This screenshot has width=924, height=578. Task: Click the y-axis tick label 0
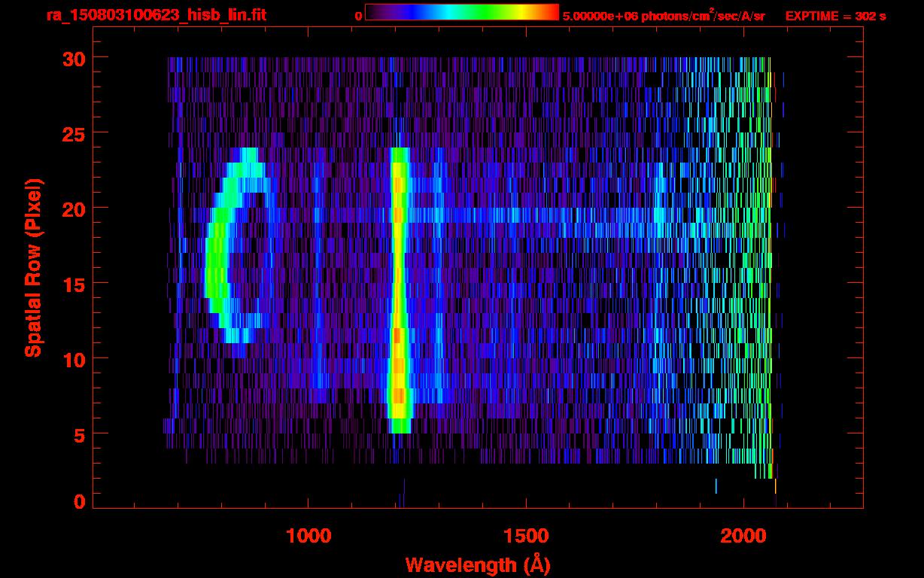coord(78,501)
